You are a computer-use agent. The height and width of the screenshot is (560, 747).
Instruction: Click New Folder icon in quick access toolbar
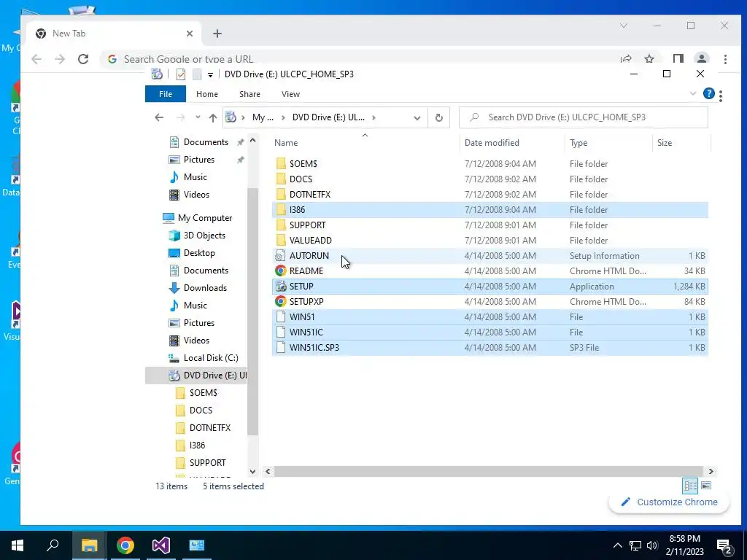[197, 74]
